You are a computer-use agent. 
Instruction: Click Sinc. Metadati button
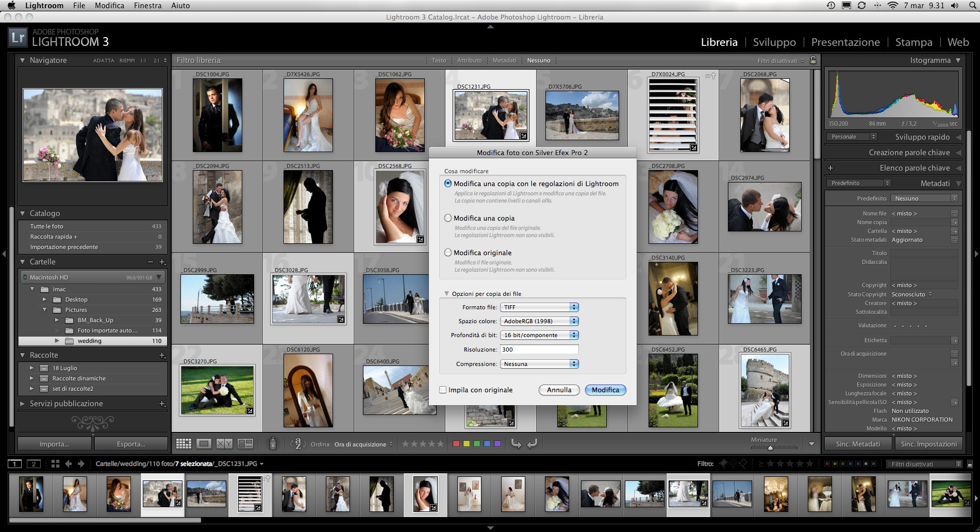point(858,444)
